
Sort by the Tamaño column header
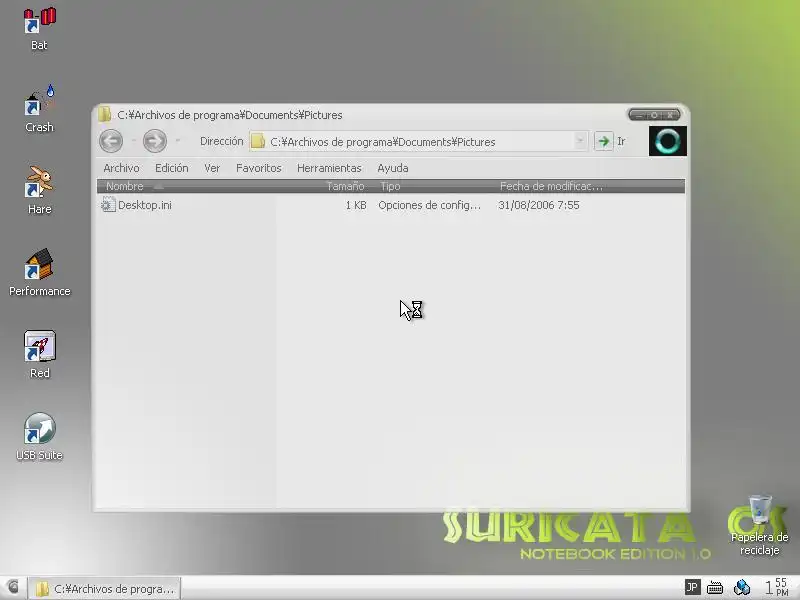[x=345, y=186]
